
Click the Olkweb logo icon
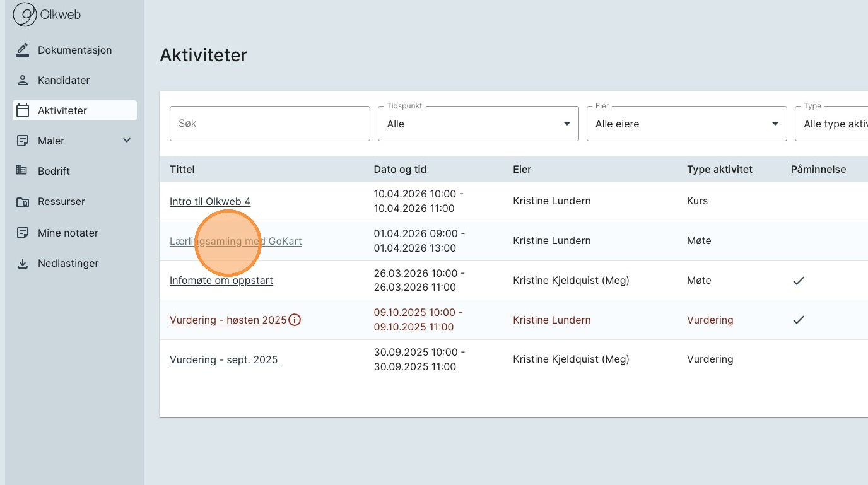tap(25, 15)
